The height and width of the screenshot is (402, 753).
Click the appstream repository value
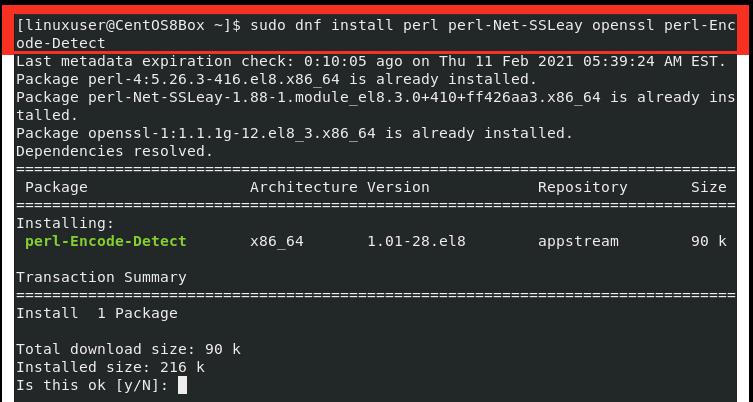pyautogui.click(x=578, y=241)
